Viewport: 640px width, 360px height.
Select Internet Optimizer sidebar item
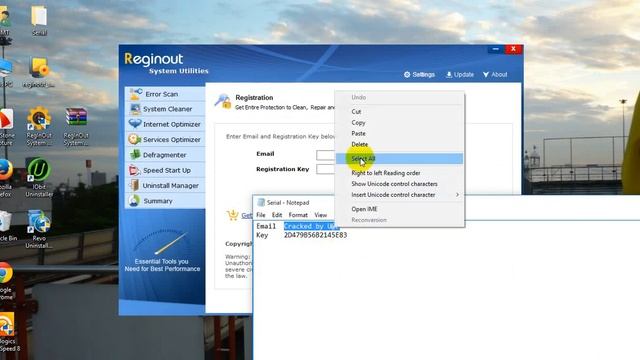pyautogui.click(x=165, y=124)
